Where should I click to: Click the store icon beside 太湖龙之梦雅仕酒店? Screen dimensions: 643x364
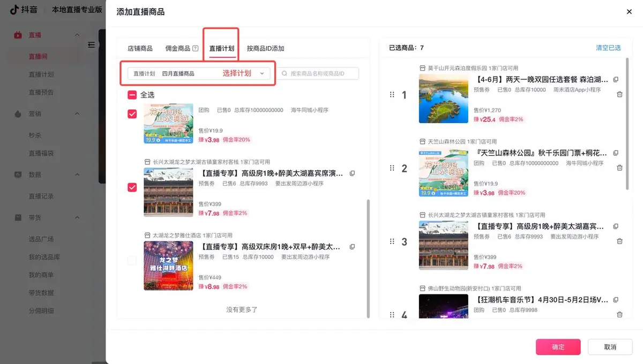coord(147,236)
